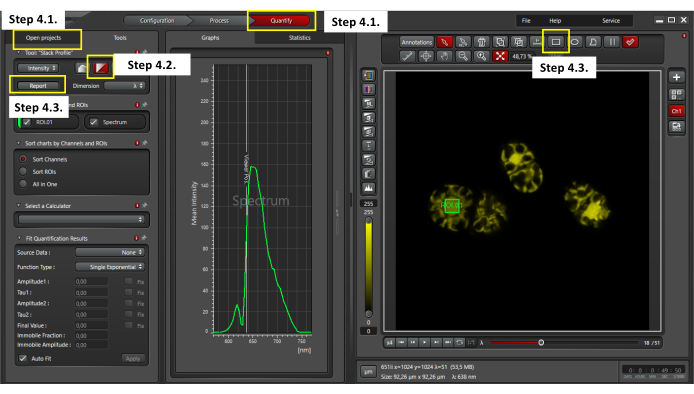Select the All in One radio button
This screenshot has height=394, width=694.
[23, 184]
